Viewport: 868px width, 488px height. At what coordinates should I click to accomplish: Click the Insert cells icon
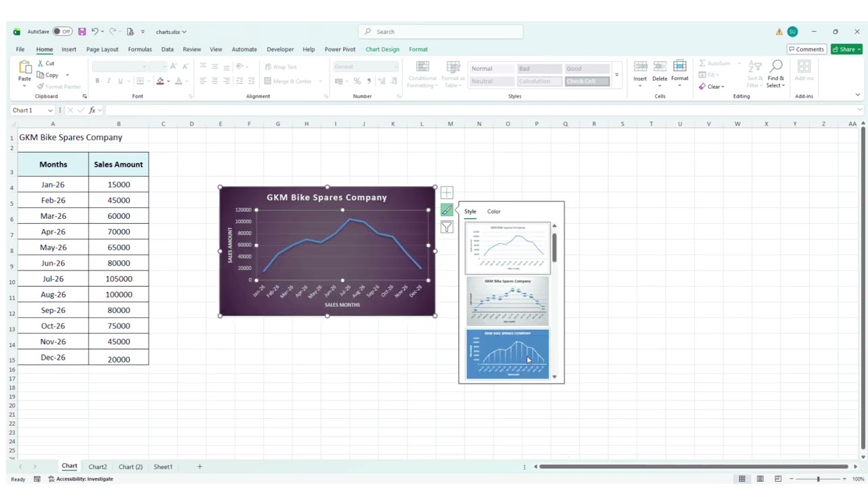point(640,66)
